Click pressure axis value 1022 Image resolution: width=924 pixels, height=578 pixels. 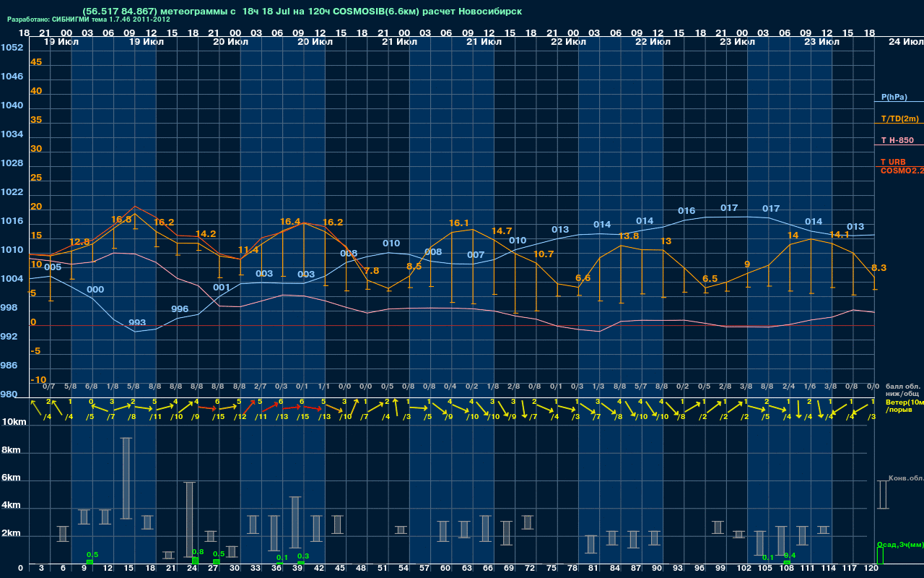coord(12,192)
